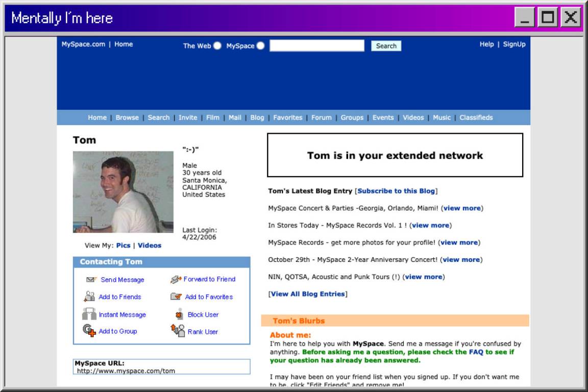Click Home link beside MySpace.com
Viewport: 588px width, 392px height.
tap(124, 44)
